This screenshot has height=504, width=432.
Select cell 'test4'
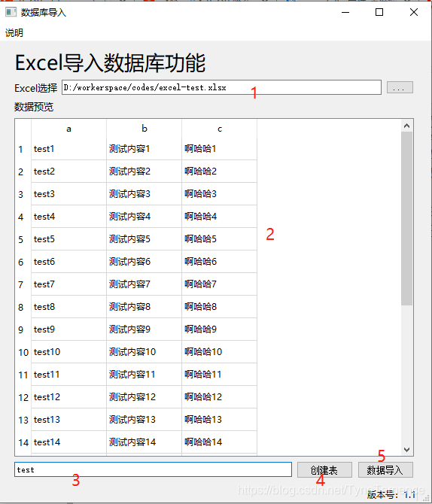click(x=68, y=217)
